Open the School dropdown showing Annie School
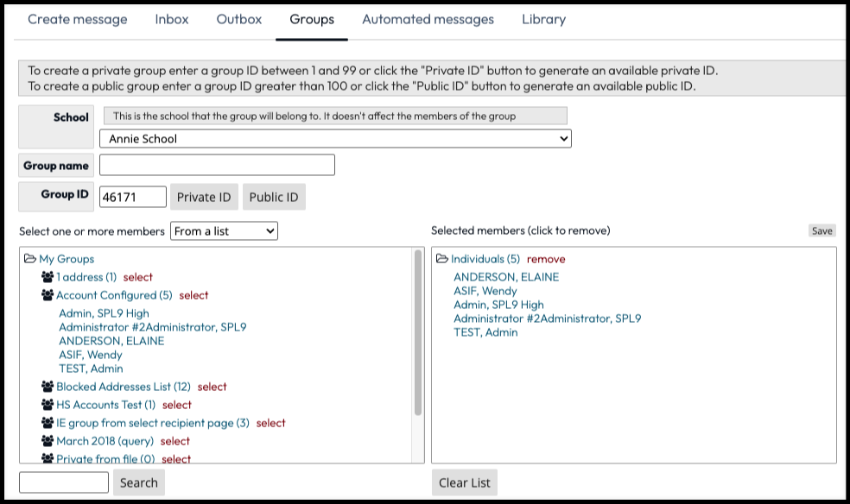850x504 pixels. point(335,138)
